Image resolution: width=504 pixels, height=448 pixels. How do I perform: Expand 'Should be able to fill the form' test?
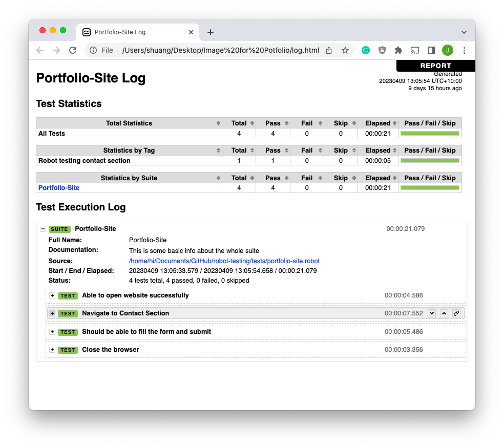coord(52,332)
